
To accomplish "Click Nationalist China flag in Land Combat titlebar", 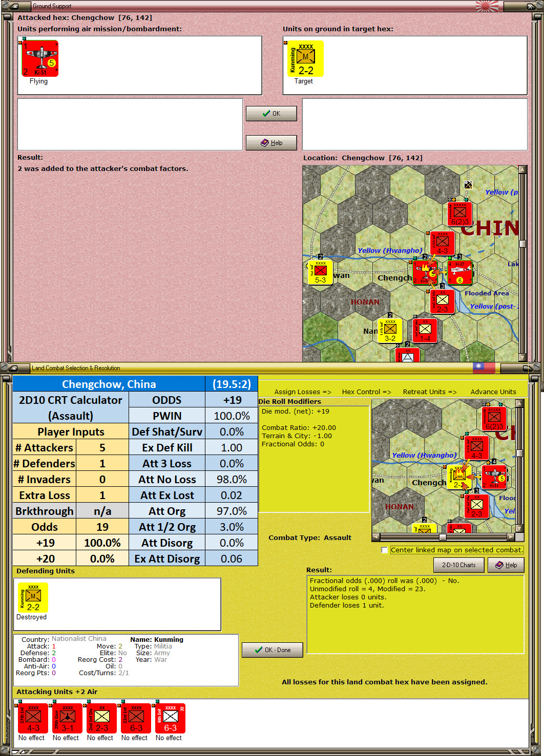I will [x=484, y=367].
